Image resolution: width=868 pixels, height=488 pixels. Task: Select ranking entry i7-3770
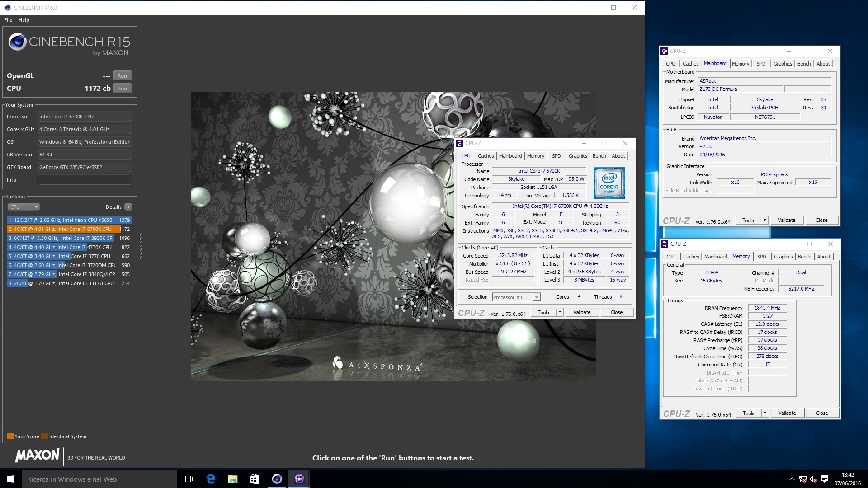[x=69, y=256]
